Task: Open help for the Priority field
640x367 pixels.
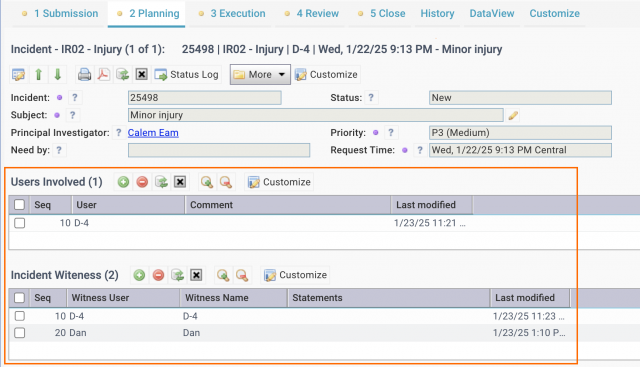Action: pyautogui.click(x=391, y=133)
